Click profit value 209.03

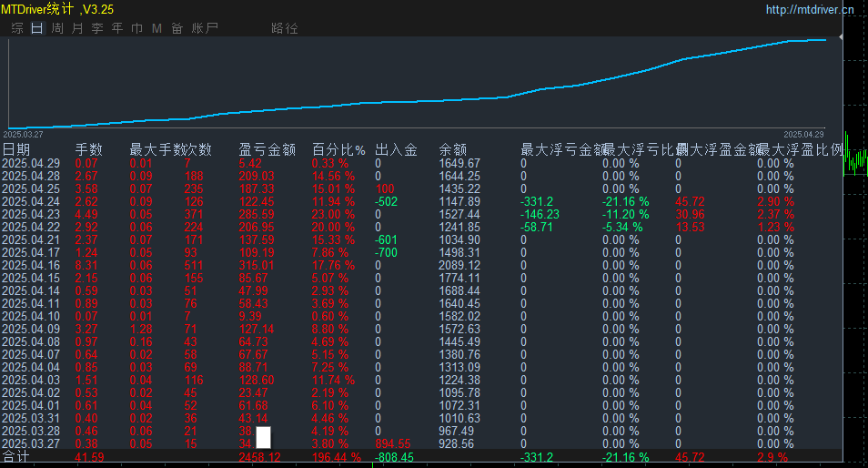[257, 176]
